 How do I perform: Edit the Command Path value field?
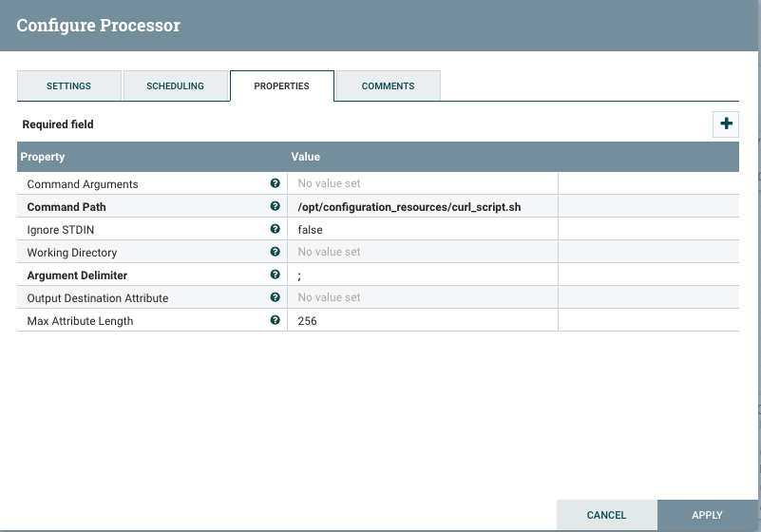pyautogui.click(x=422, y=207)
